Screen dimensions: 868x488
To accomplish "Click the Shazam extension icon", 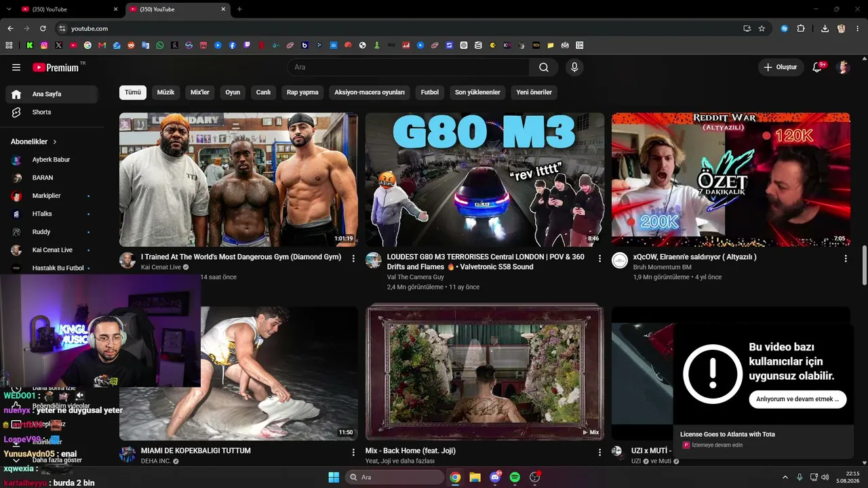I will [x=785, y=28].
